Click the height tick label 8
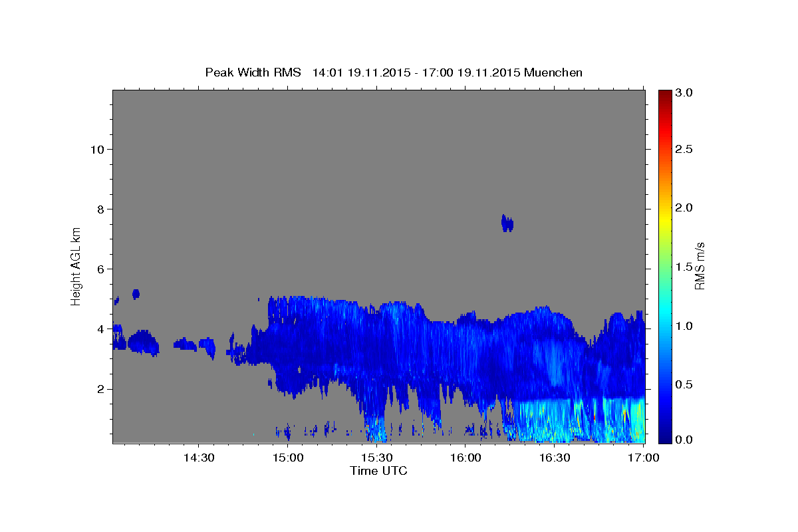This screenshot has height=532, width=798. [100, 209]
